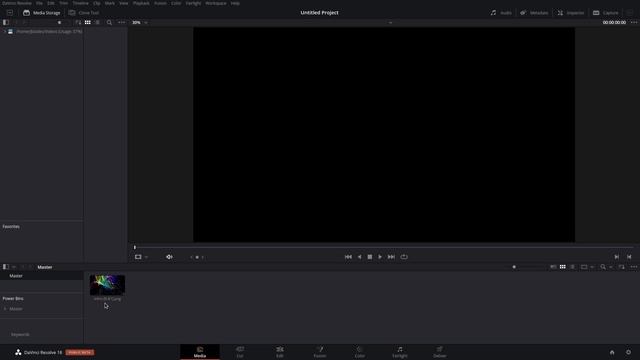Image resolution: width=640 pixels, height=360 pixels.
Task: Switch to the Fusion page
Action: pyautogui.click(x=320, y=352)
